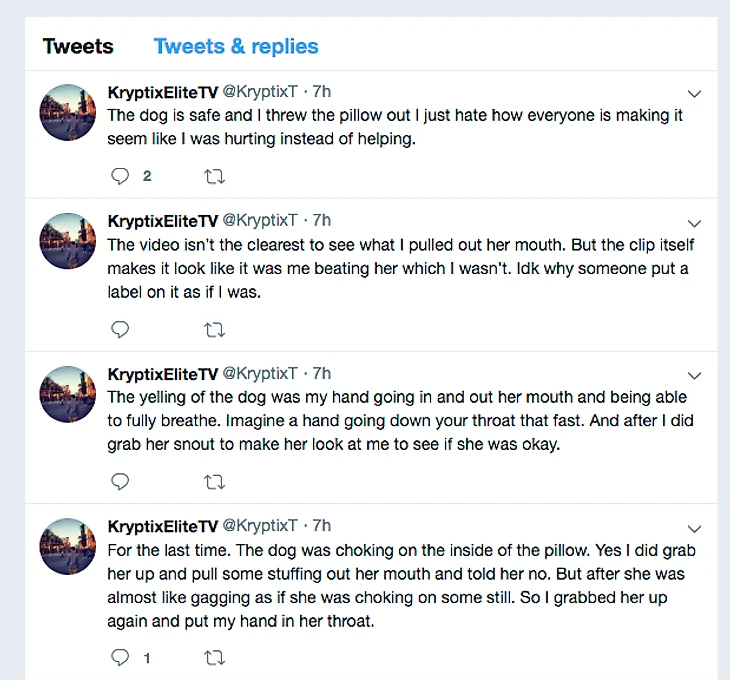Click @KryptixT handle on the last tweet
This screenshot has width=730, height=680.
(x=259, y=525)
